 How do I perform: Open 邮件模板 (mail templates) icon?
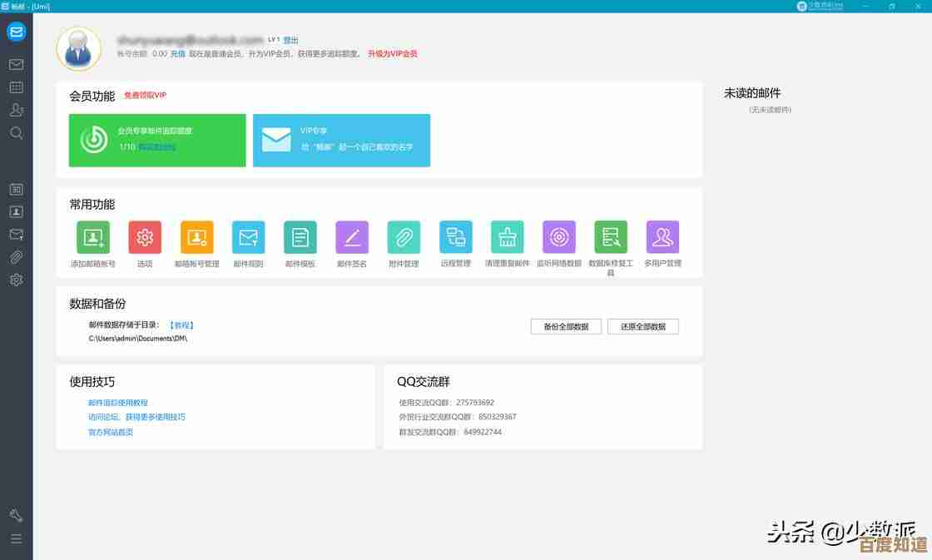(300, 237)
